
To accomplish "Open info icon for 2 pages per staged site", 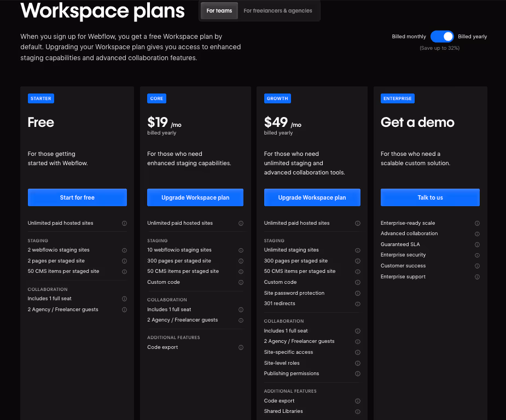I will pyautogui.click(x=124, y=261).
